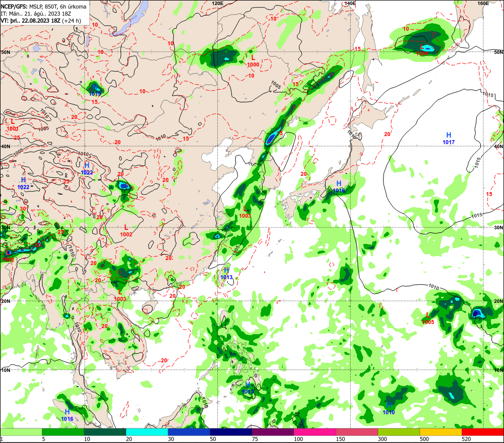
Task: Click the VT valid time line
Action: click(41, 21)
